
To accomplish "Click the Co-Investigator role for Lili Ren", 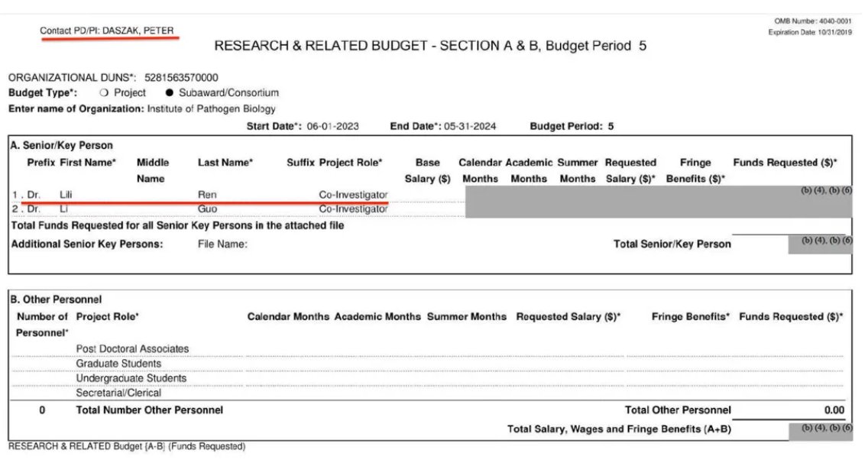I will click(353, 195).
